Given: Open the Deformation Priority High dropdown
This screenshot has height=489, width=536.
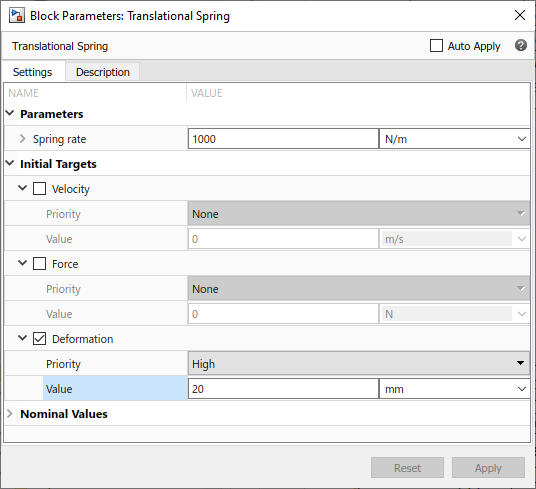Looking at the screenshot, I should (359, 364).
